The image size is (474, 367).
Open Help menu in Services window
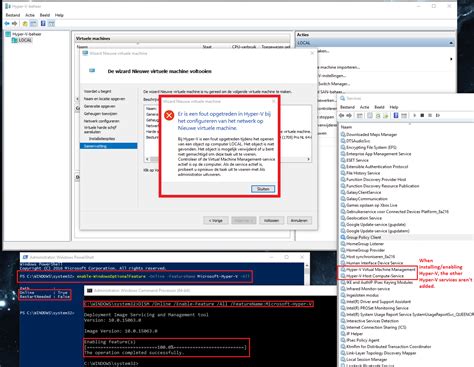[394, 107]
